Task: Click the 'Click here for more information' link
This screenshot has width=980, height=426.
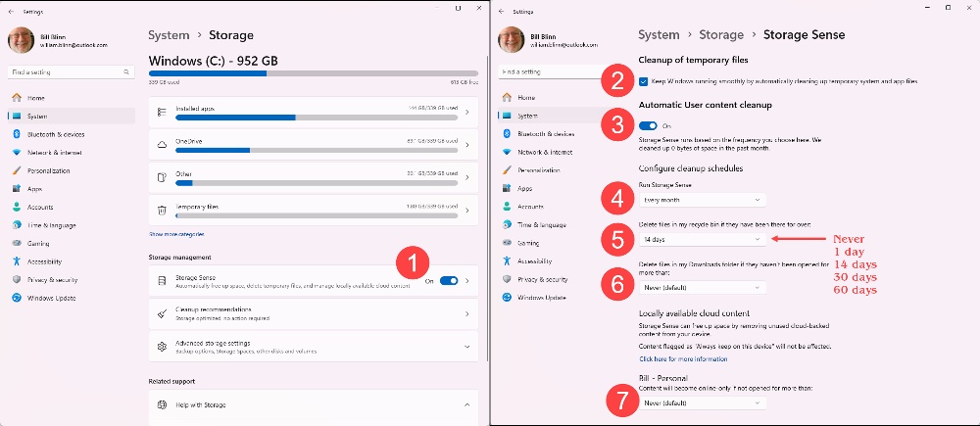Action: point(683,359)
